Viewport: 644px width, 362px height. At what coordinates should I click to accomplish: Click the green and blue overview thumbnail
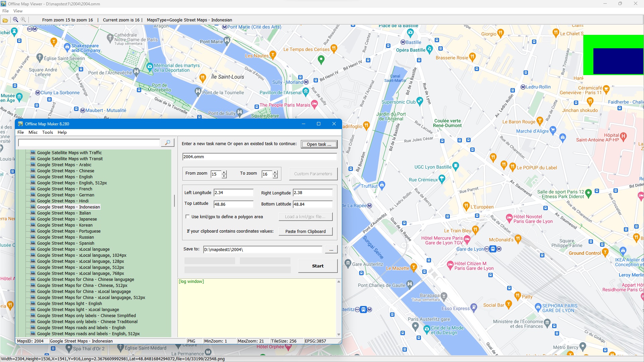pyautogui.click(x=613, y=55)
